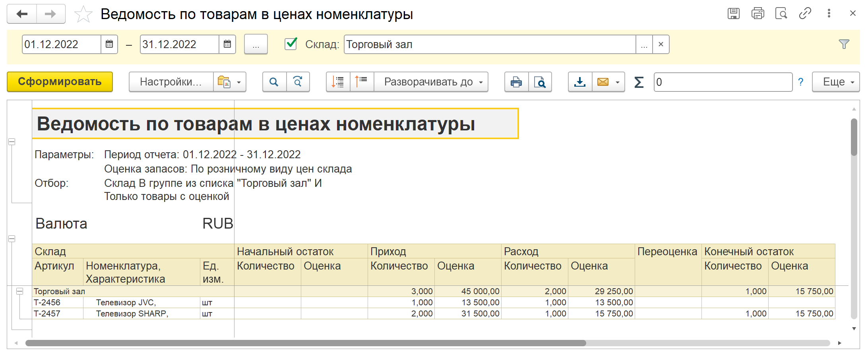Collapse the report parameters section

pos(12,142)
